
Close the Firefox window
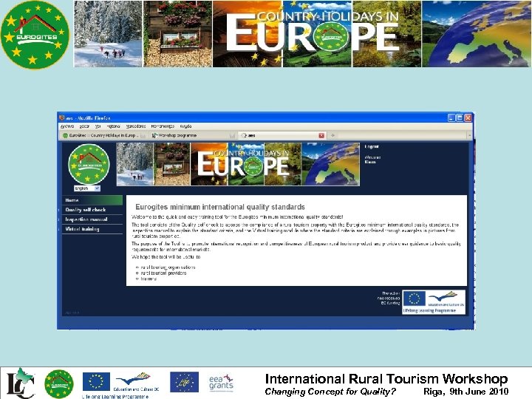coord(468,117)
